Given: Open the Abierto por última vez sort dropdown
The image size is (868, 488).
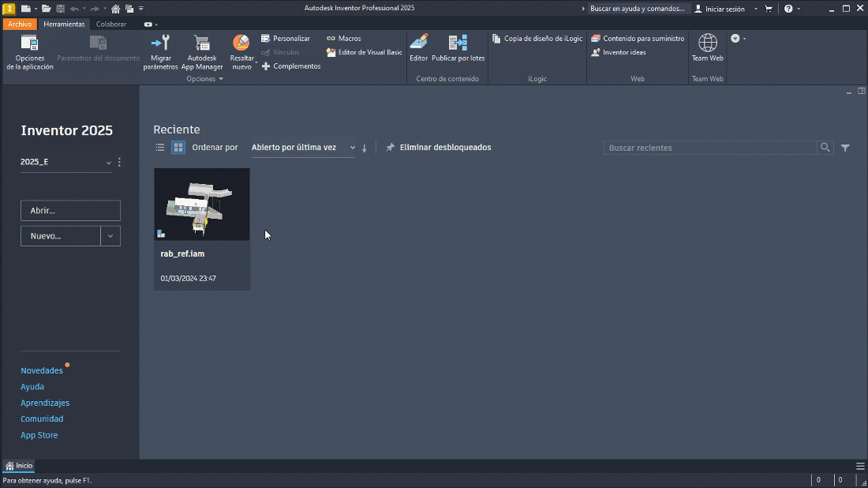Looking at the screenshot, I should pyautogui.click(x=303, y=148).
